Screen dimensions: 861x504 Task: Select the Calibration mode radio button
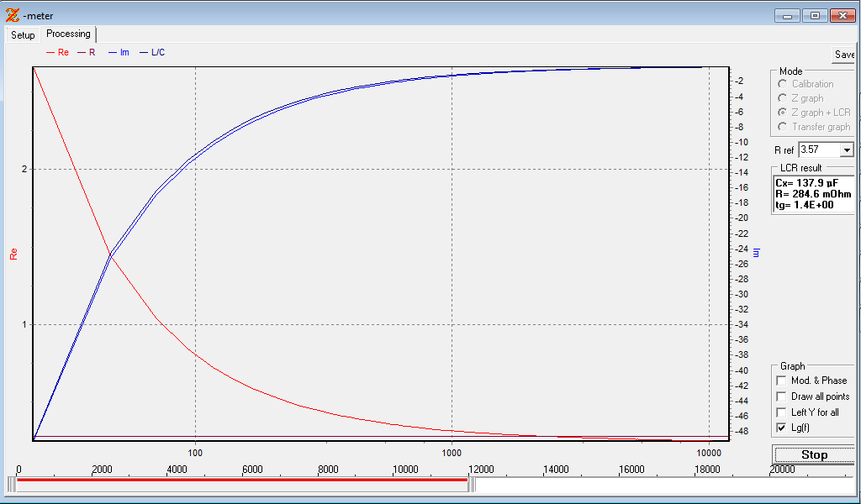tap(783, 84)
